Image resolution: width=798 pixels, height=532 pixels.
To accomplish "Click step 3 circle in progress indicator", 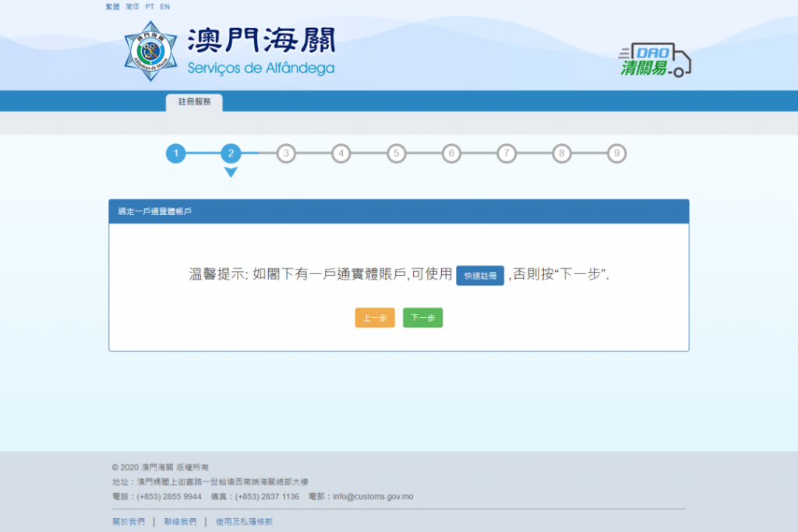I will tap(286, 153).
